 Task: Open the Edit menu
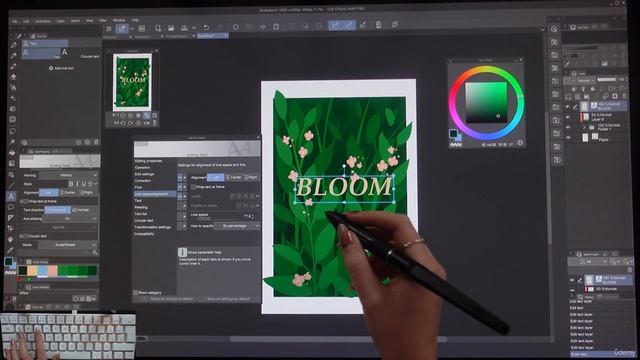click(26, 20)
